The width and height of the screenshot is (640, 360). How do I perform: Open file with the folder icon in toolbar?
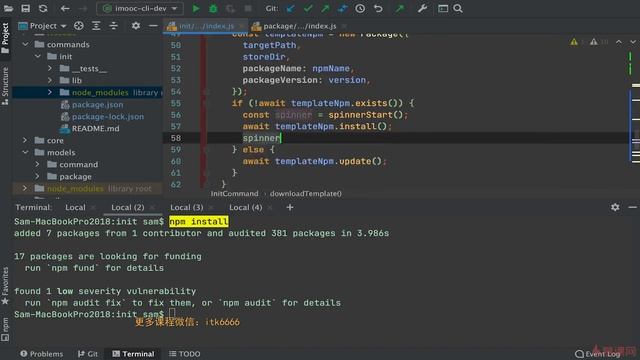click(8, 8)
